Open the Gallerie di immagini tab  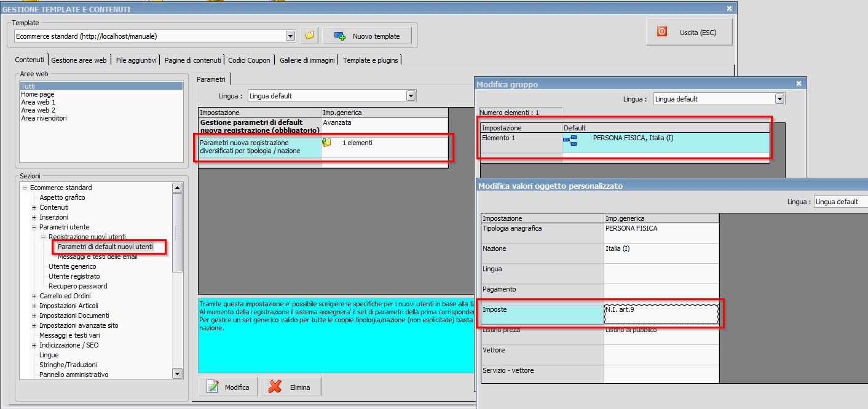307,60
